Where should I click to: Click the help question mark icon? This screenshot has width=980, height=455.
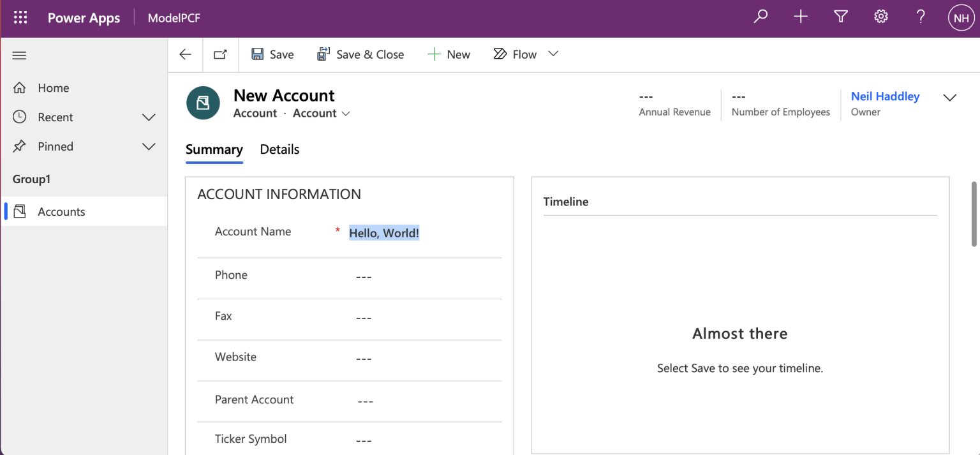coord(921,17)
